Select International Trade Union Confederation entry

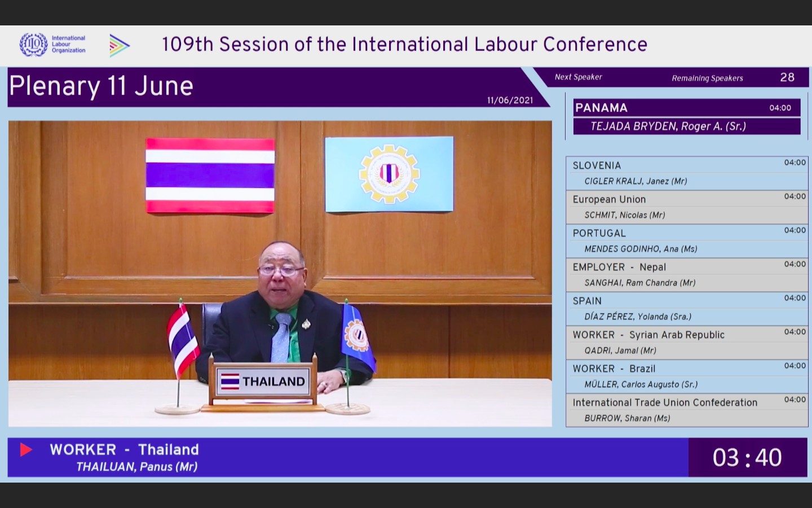[686, 410]
